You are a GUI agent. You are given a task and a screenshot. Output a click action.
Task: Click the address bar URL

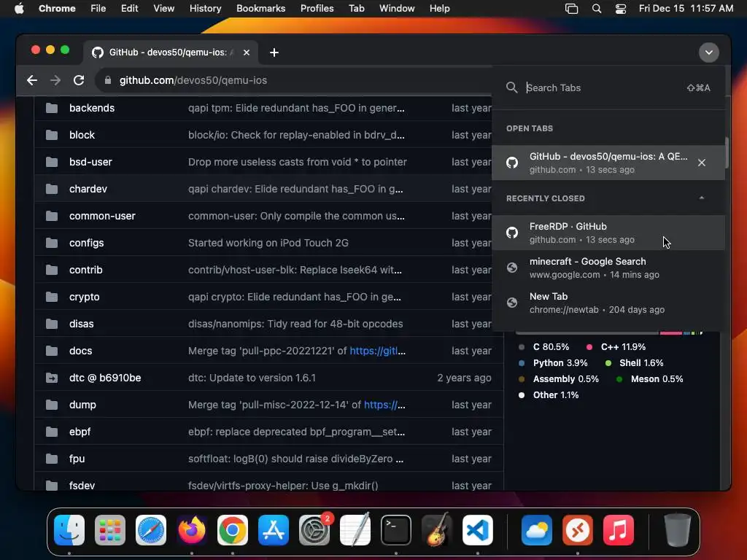tap(193, 80)
